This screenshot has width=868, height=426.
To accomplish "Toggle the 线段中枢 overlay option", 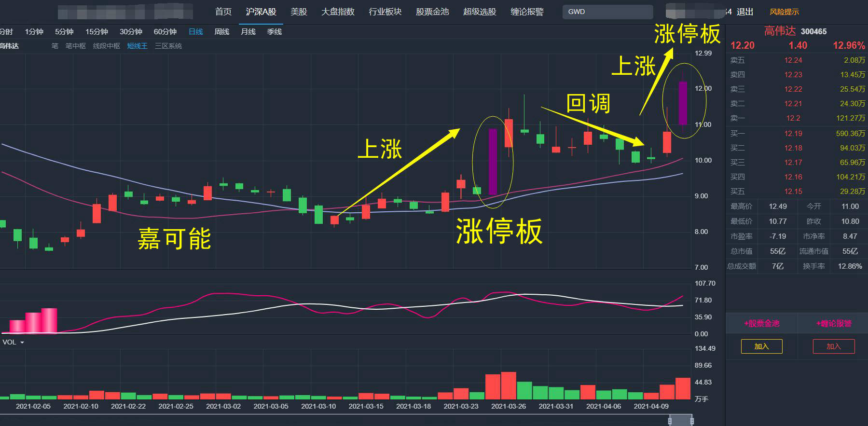I will (x=107, y=46).
